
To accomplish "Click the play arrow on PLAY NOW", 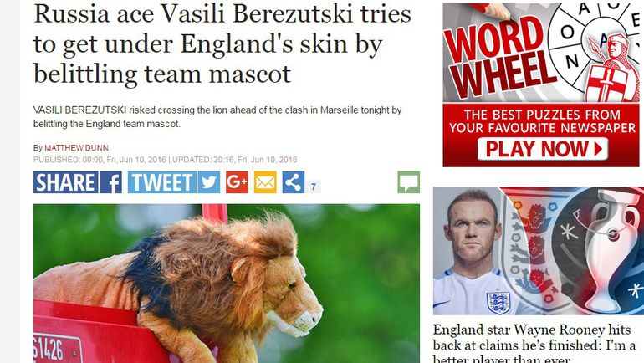I will (598, 149).
